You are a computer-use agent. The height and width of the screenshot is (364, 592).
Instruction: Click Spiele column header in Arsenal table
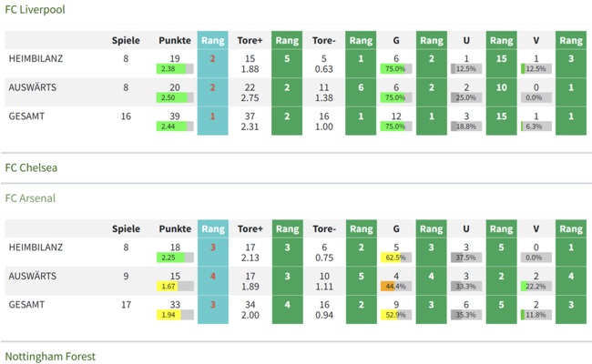pos(126,228)
